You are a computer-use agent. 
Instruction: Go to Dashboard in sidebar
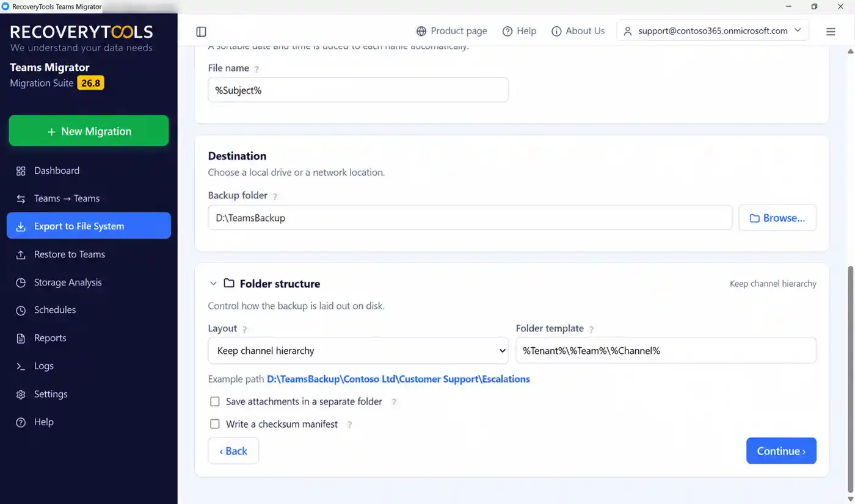click(x=89, y=171)
